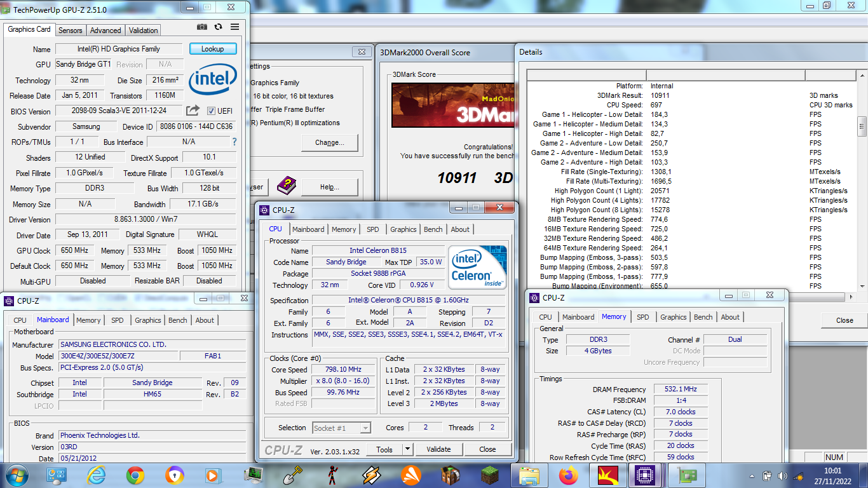The width and height of the screenshot is (868, 488).
Task: Switch to GPU-Z green card taskbar icon
Action: click(x=686, y=475)
